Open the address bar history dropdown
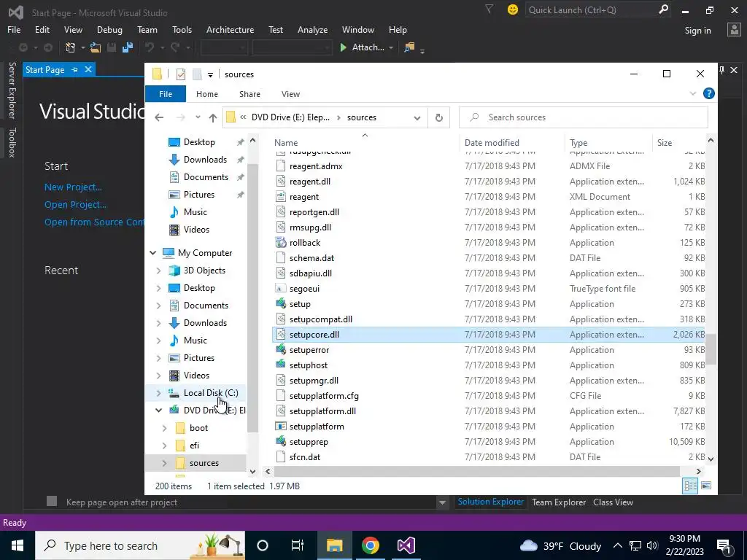 417,117
